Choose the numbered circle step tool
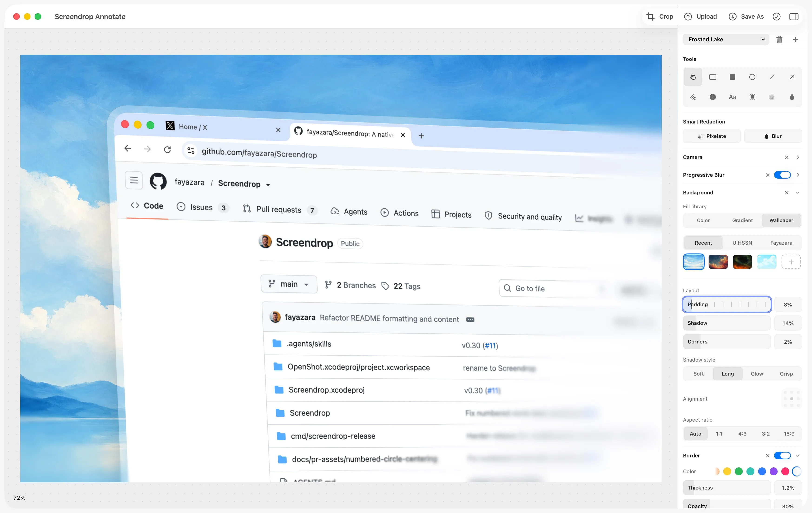812x513 pixels. tap(713, 97)
